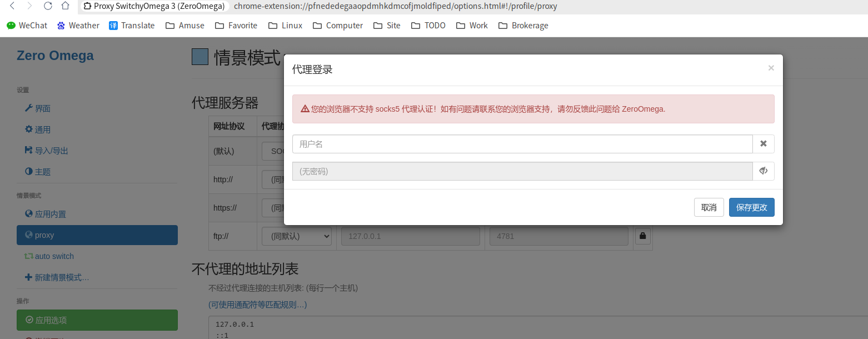Click 取消 in the login dialog

(709, 207)
